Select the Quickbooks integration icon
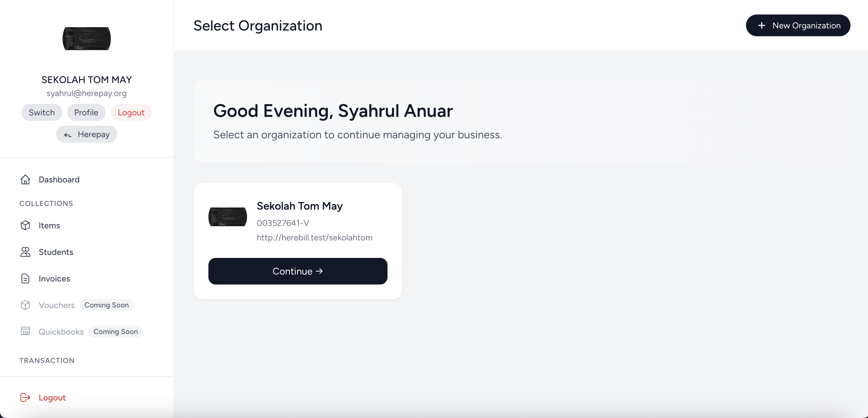This screenshot has width=868, height=418. (x=26, y=331)
